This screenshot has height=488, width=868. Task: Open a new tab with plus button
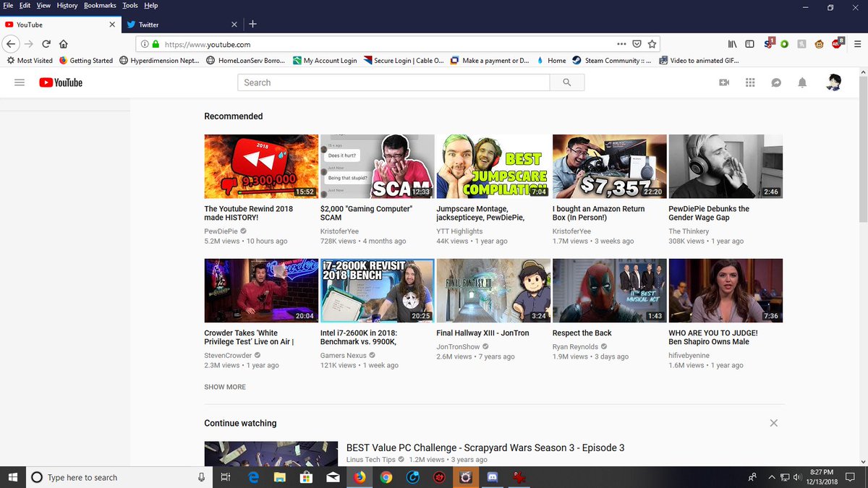coord(252,24)
